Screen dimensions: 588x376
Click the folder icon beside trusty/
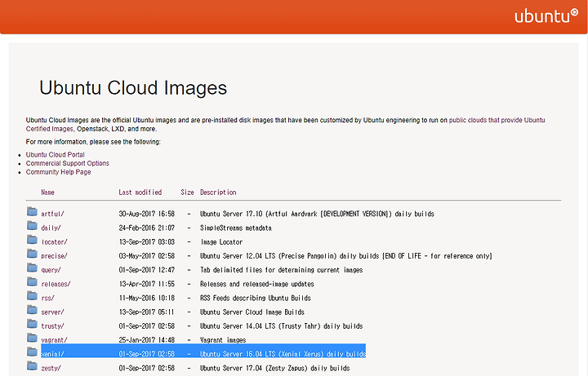pyautogui.click(x=32, y=325)
